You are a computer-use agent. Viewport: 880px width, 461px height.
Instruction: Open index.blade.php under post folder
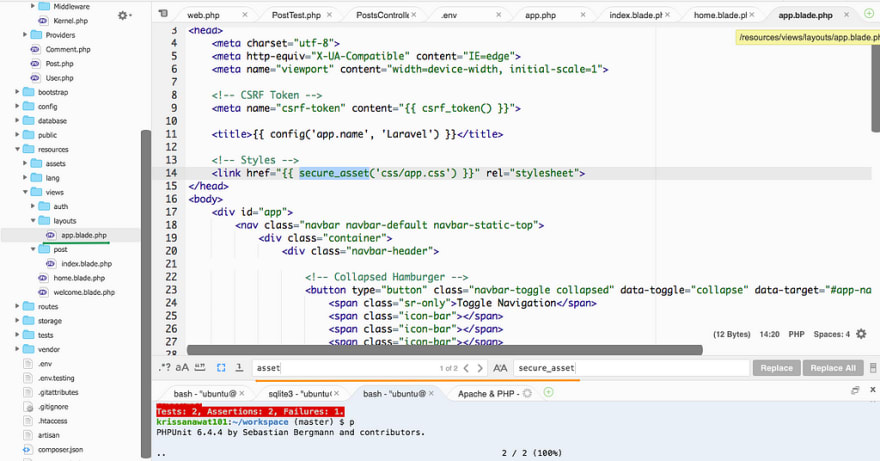point(86,263)
